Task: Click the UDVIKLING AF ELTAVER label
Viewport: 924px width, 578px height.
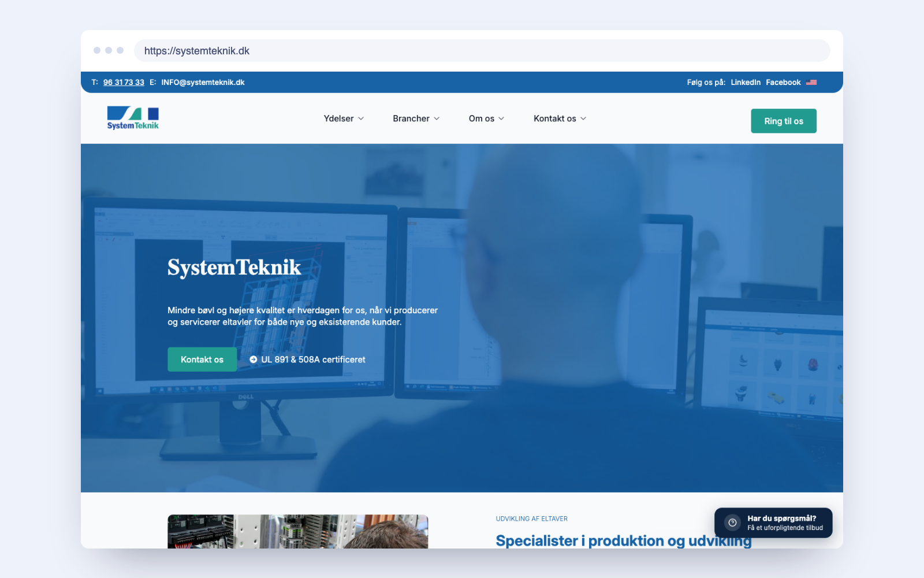Action: pos(531,519)
